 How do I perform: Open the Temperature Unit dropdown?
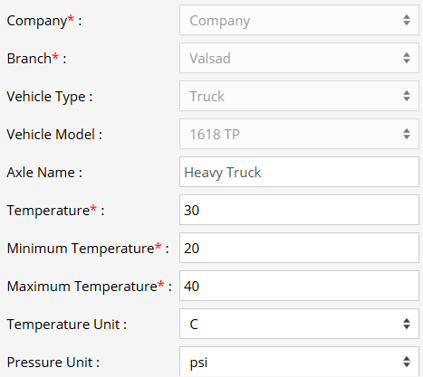click(299, 324)
